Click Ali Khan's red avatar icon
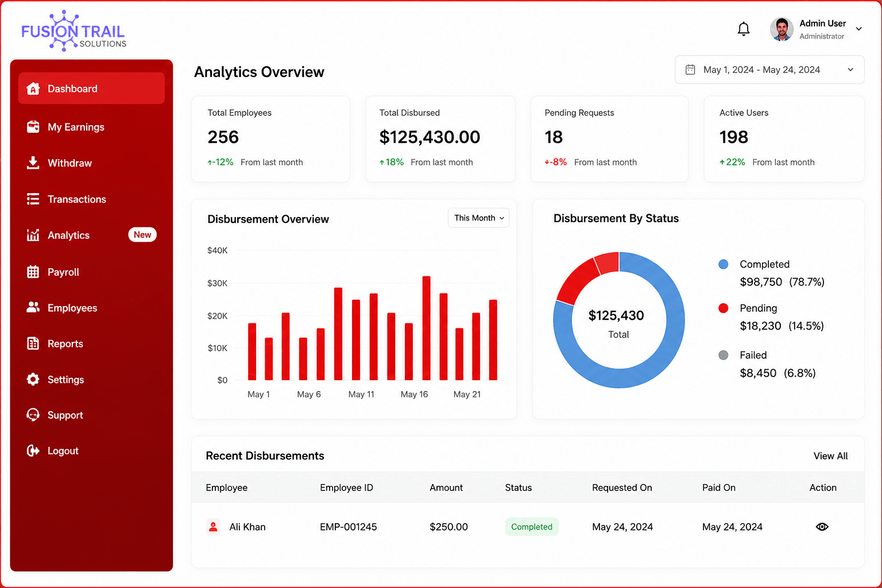The image size is (882, 588). (x=213, y=527)
